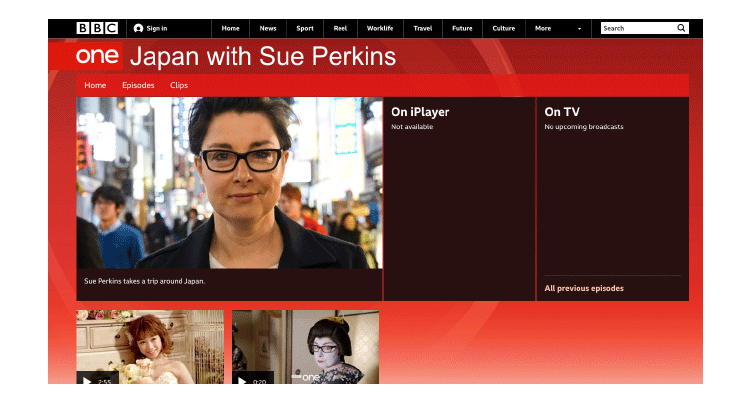This screenshot has width=750, height=401.
Task: Click the Japan with Sue Perkins title
Action: (x=263, y=56)
